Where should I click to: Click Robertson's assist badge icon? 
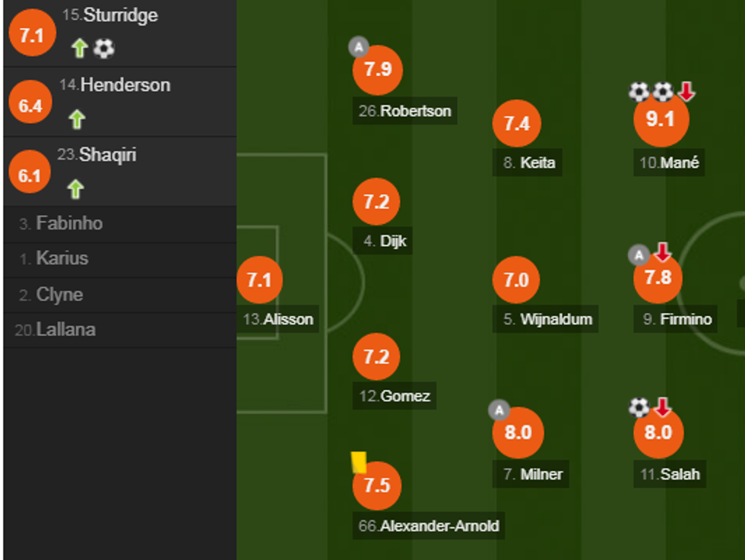pyautogui.click(x=358, y=47)
